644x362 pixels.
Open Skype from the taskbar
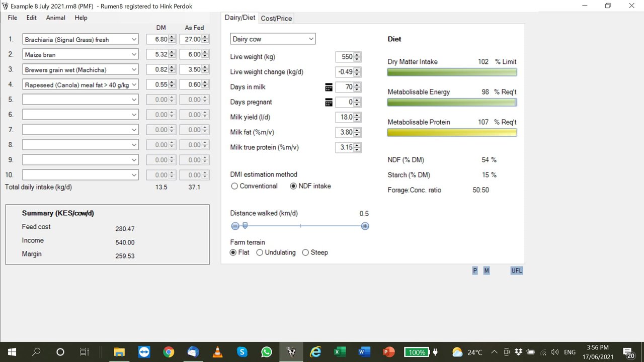pyautogui.click(x=242, y=352)
